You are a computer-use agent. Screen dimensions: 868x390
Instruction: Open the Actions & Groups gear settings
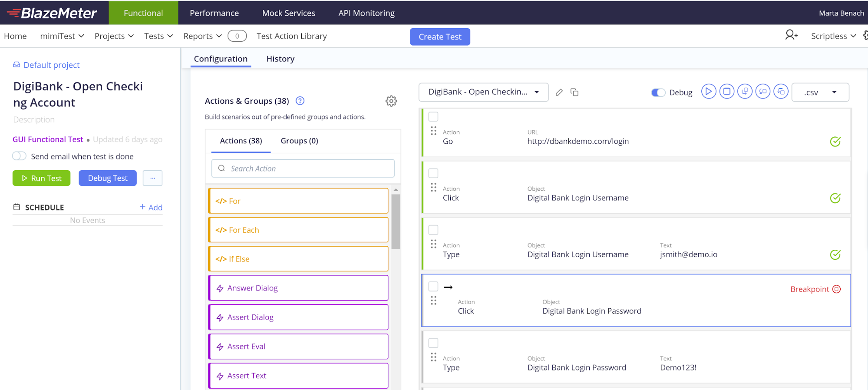(x=391, y=101)
